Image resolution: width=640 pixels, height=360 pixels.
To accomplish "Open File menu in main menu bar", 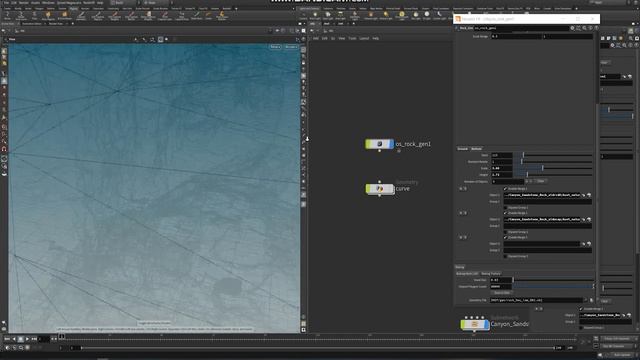I will (6, 2).
